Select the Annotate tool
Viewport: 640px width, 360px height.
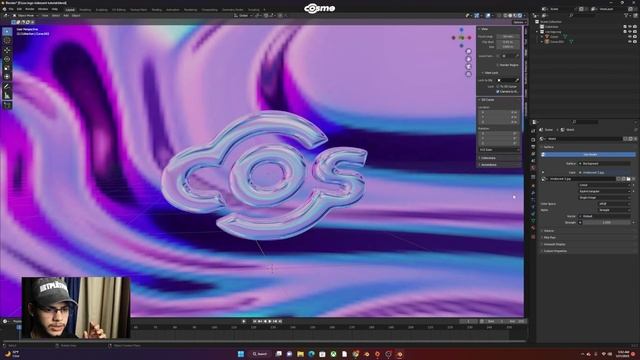(7, 87)
